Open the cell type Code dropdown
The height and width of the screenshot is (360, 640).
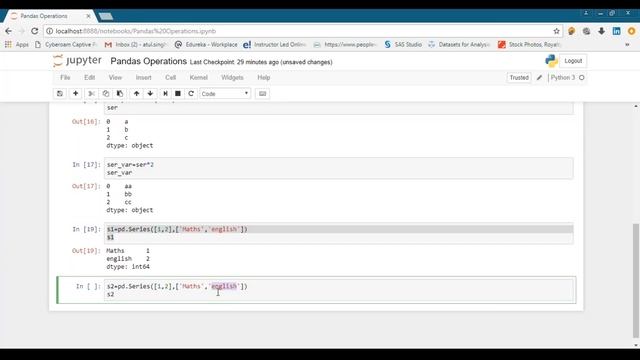tap(224, 93)
